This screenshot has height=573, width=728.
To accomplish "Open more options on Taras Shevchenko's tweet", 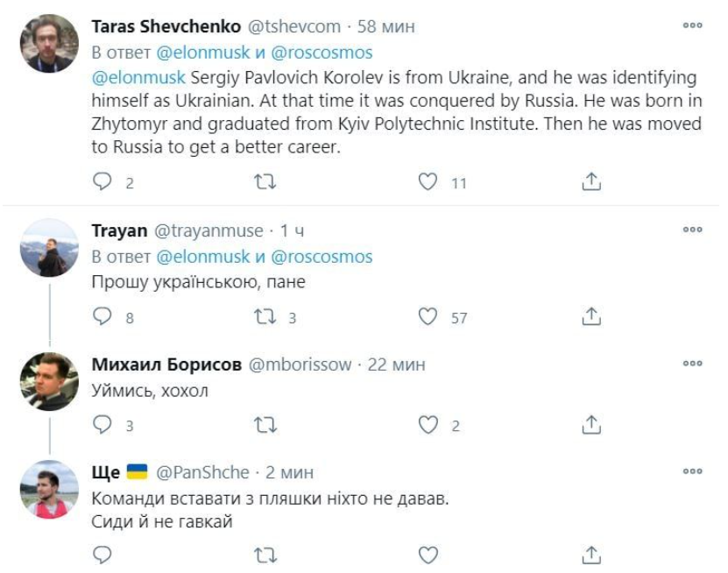I will coord(692,26).
